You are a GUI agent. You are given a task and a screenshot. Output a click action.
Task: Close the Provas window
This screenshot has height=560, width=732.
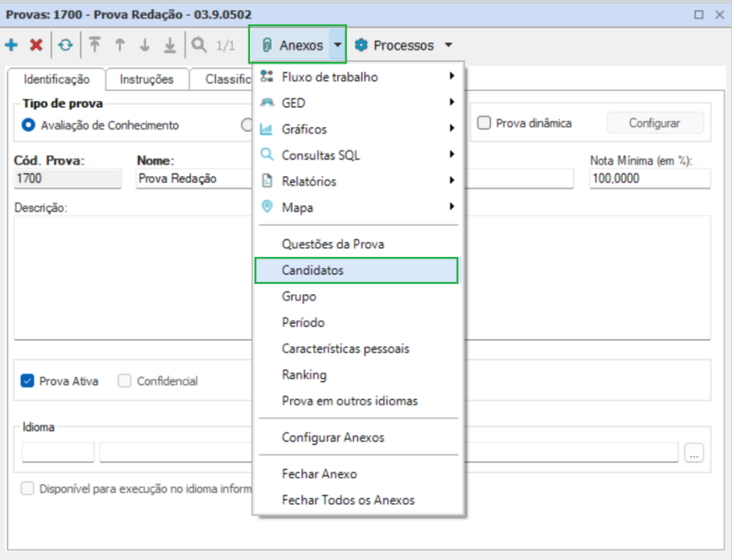(720, 15)
